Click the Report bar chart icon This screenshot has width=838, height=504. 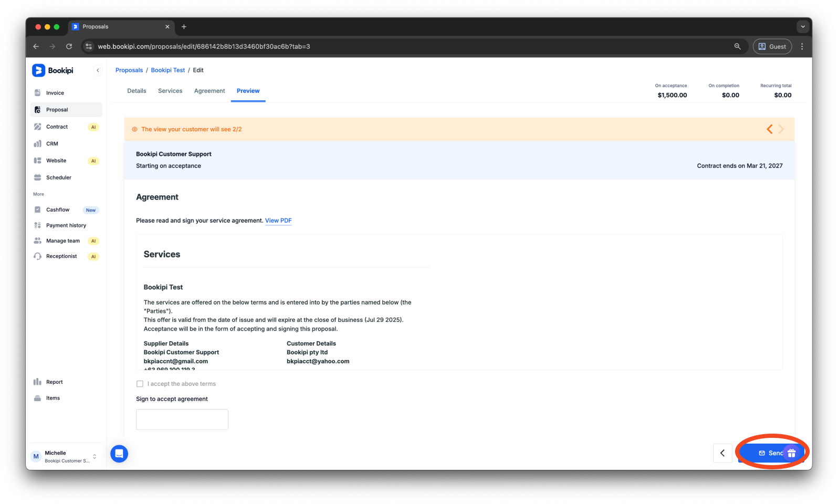pos(38,382)
